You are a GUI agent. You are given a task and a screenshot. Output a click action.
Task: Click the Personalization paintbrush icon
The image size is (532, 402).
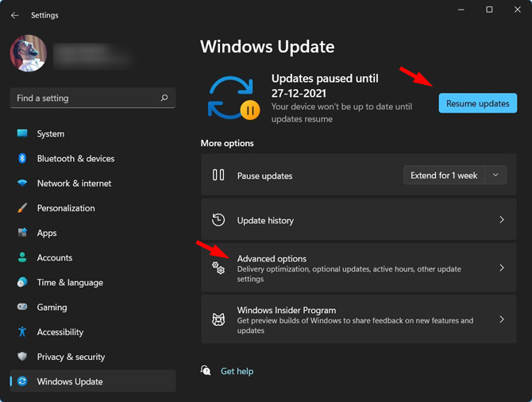tap(22, 208)
